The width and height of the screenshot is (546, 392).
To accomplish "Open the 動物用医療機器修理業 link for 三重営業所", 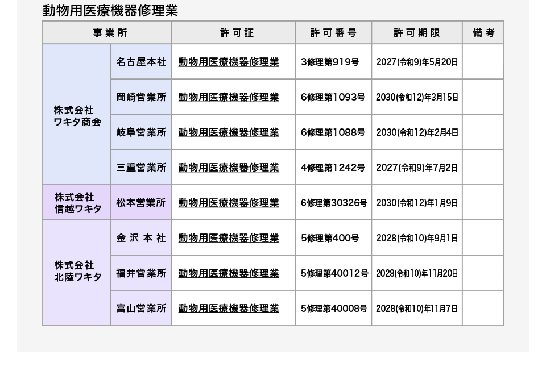I will pos(229,168).
